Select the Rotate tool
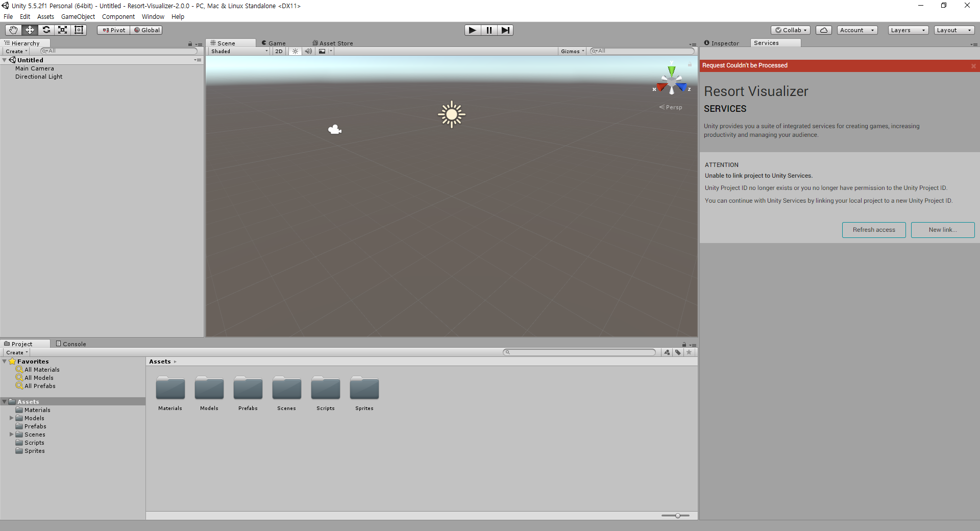Image resolution: width=980 pixels, height=531 pixels. click(46, 30)
